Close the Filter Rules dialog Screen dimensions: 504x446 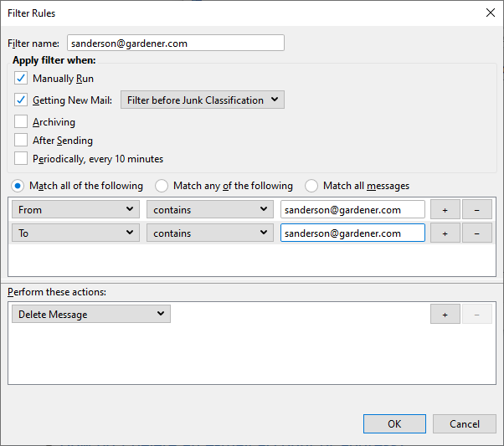click(490, 13)
